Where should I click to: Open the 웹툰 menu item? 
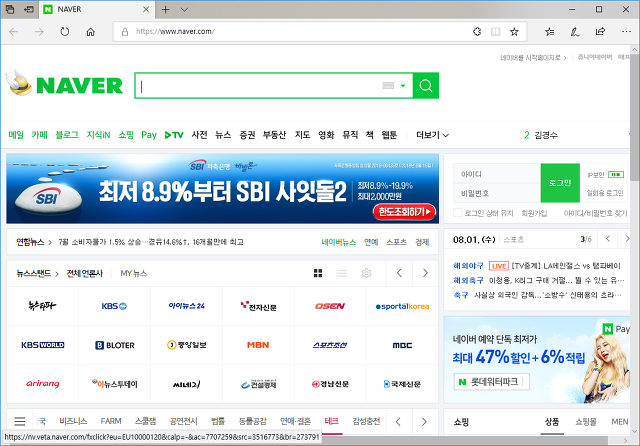click(x=389, y=135)
